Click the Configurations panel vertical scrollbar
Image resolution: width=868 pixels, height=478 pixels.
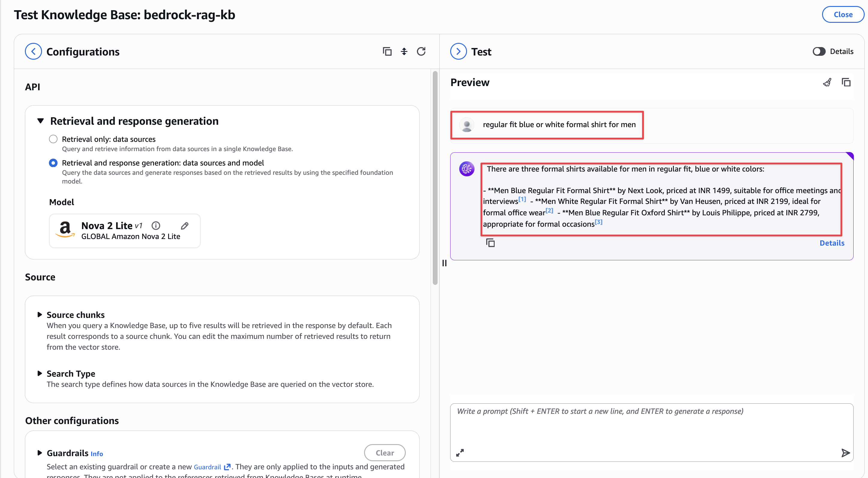click(x=435, y=178)
